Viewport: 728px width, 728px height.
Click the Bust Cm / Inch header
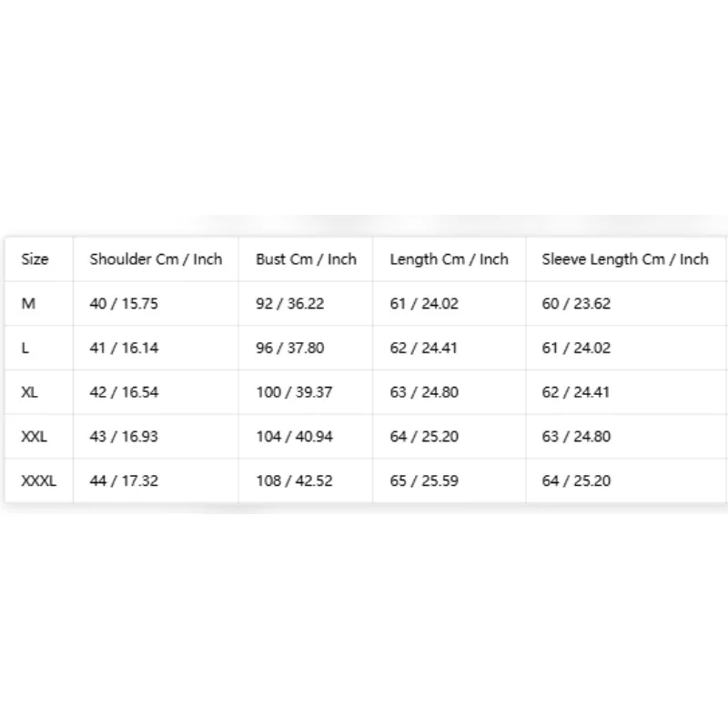(307, 259)
